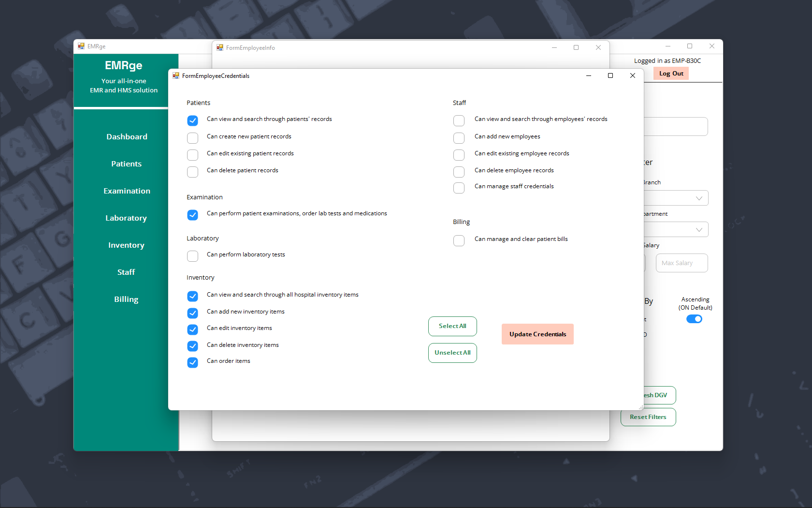Click the Log Out button

670,73
